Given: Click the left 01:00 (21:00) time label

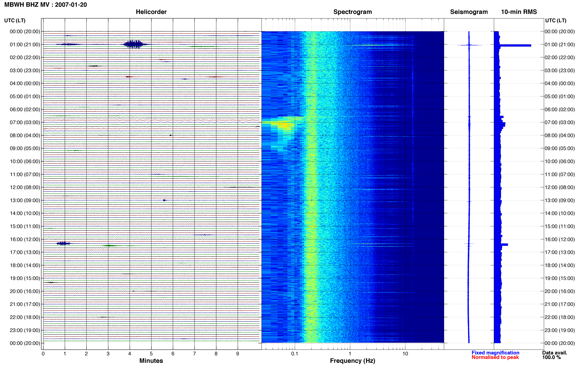Looking at the screenshot, I should pyautogui.click(x=25, y=45).
